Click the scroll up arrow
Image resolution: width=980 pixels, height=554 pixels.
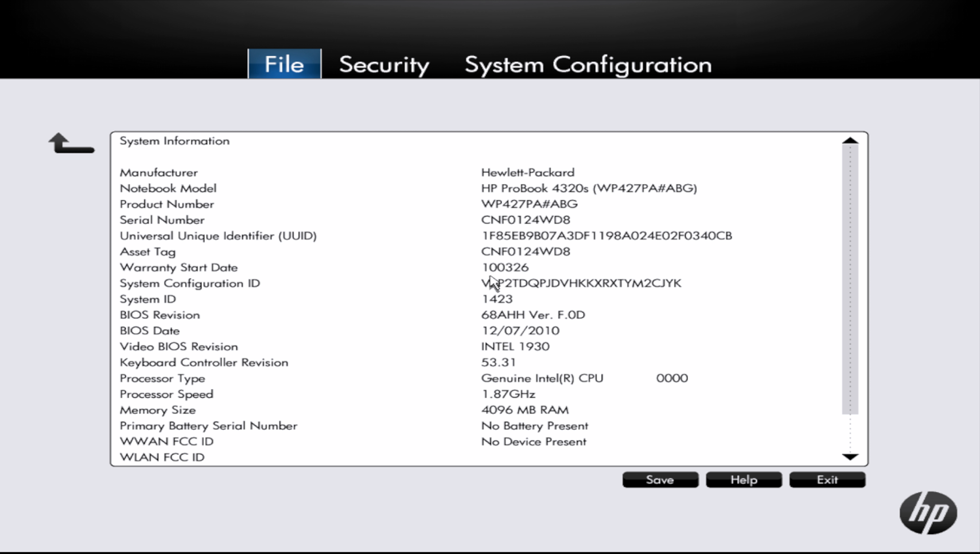(850, 140)
